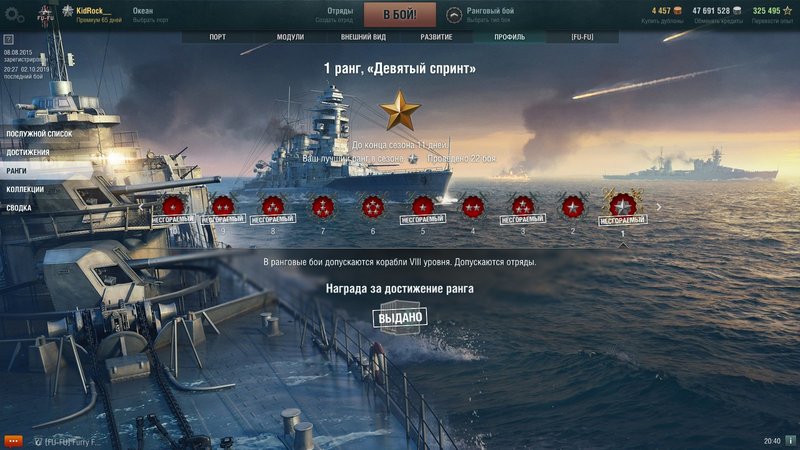Screen dimensions: 800x450
Task: Click the gold star rank emblem
Action: (399, 111)
